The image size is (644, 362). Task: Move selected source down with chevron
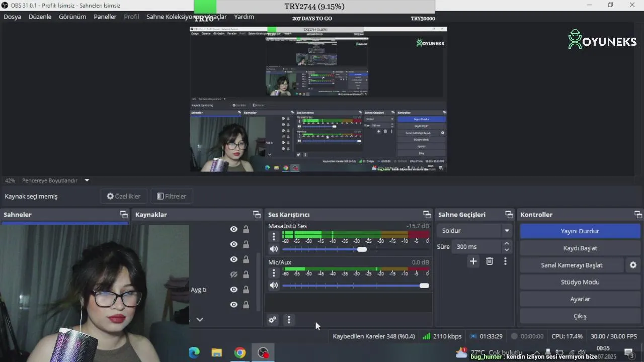pos(200,319)
